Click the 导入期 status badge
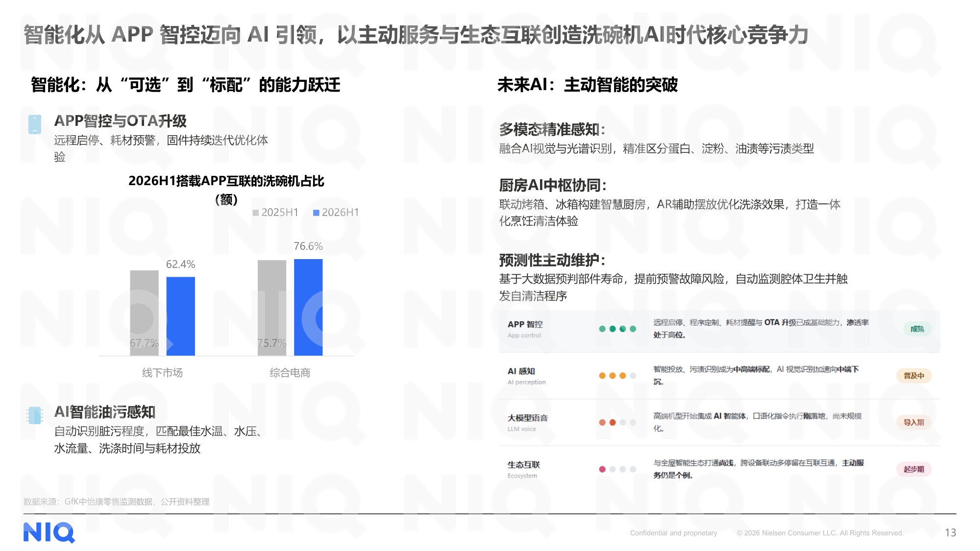Screen dimensions: 980x551 (914, 422)
